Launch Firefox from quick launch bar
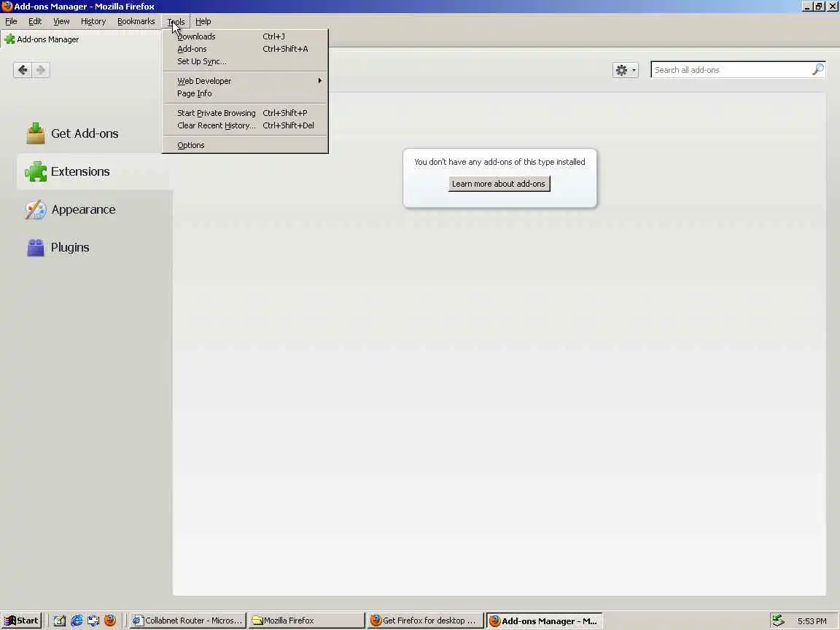840x630 pixels. pos(110,621)
